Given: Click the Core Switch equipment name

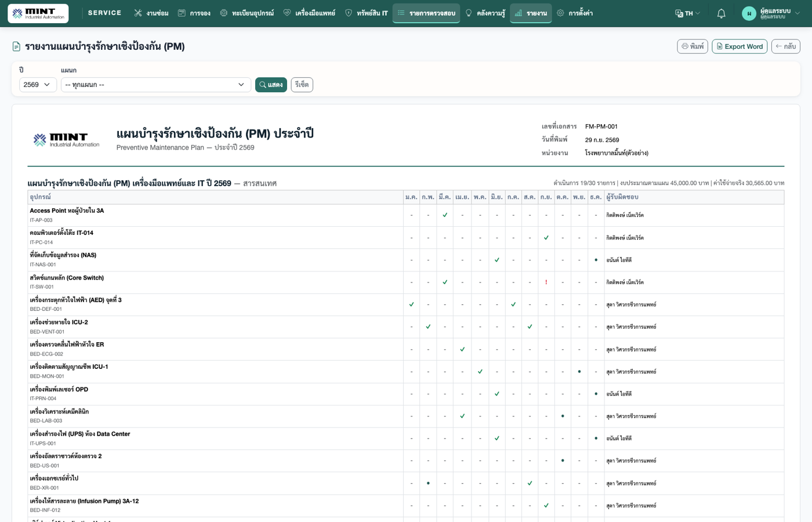Looking at the screenshot, I should pos(67,278).
